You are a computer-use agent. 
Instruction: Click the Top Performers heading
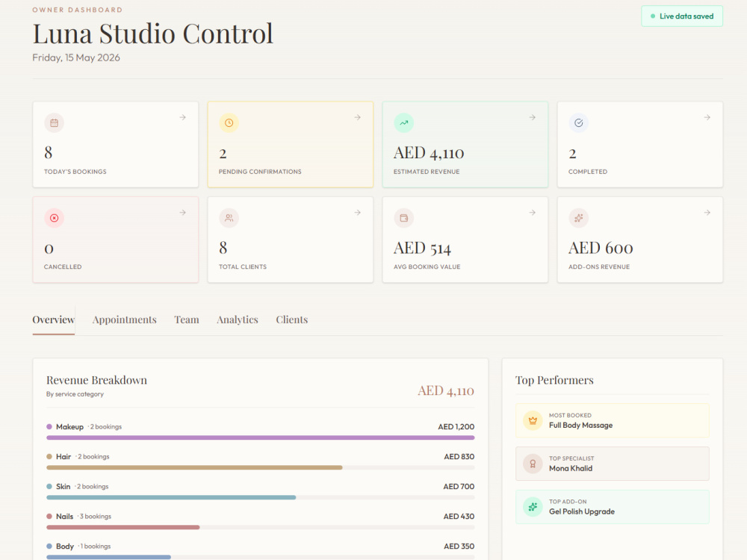[554, 380]
